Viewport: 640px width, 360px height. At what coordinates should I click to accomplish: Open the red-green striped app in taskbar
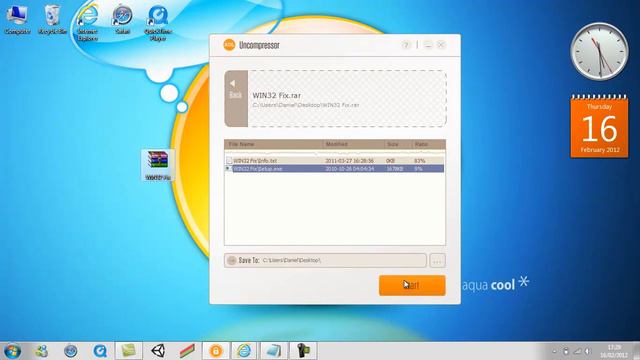187,351
